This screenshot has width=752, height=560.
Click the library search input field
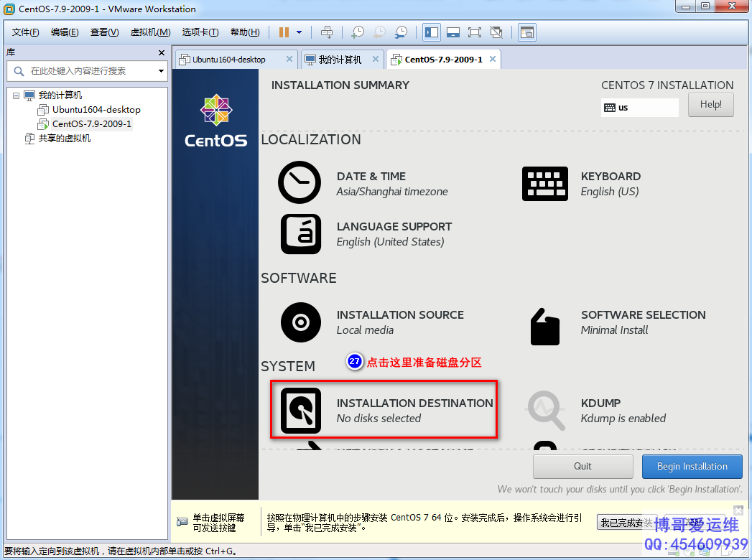tap(86, 71)
